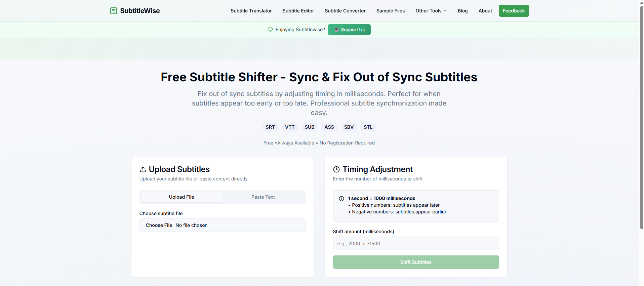Click the coffee icon in Support Us button

336,30
